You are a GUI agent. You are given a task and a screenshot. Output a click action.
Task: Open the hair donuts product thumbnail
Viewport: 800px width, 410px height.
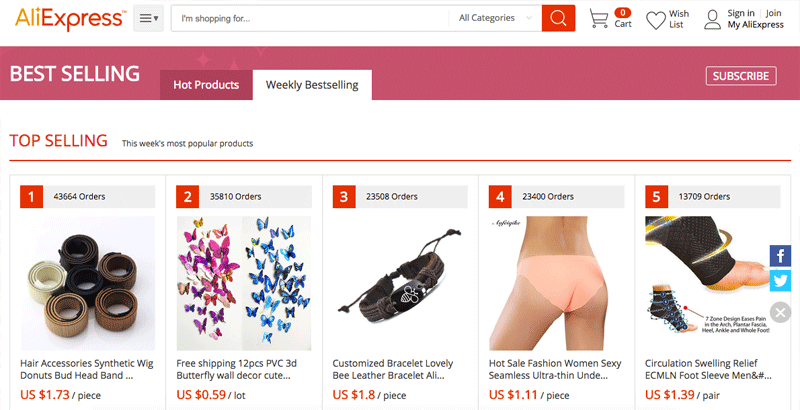tap(88, 283)
